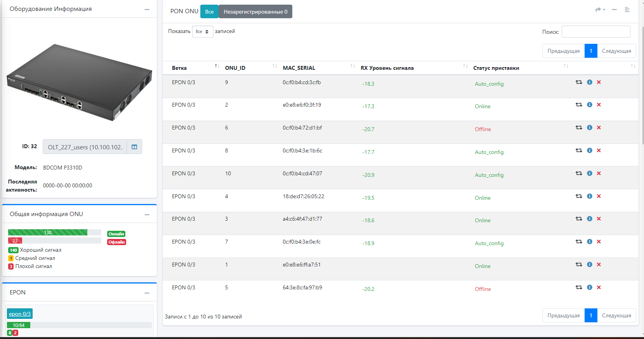The width and height of the screenshot is (644, 339).
Task: Delete ONU 5 using red X
Action: point(599,287)
